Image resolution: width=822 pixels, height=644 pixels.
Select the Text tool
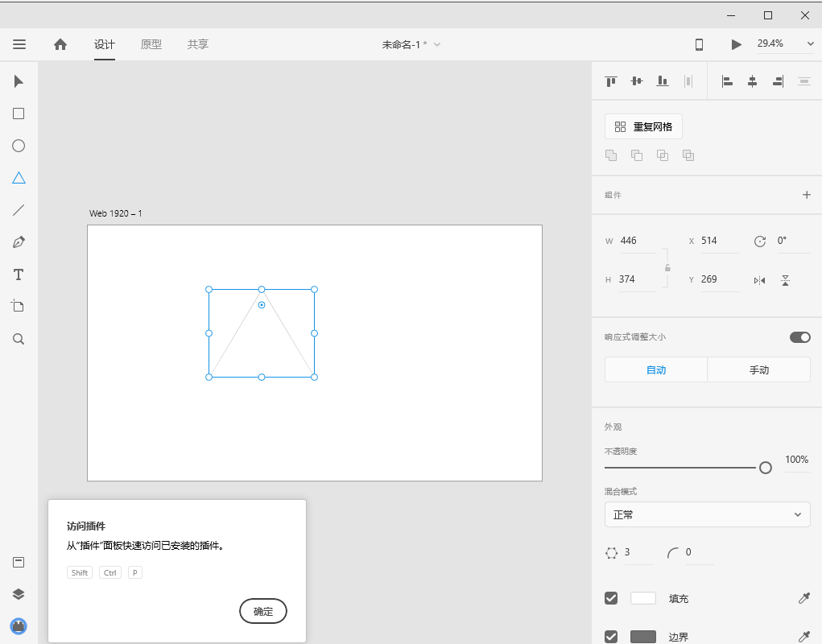(19, 275)
